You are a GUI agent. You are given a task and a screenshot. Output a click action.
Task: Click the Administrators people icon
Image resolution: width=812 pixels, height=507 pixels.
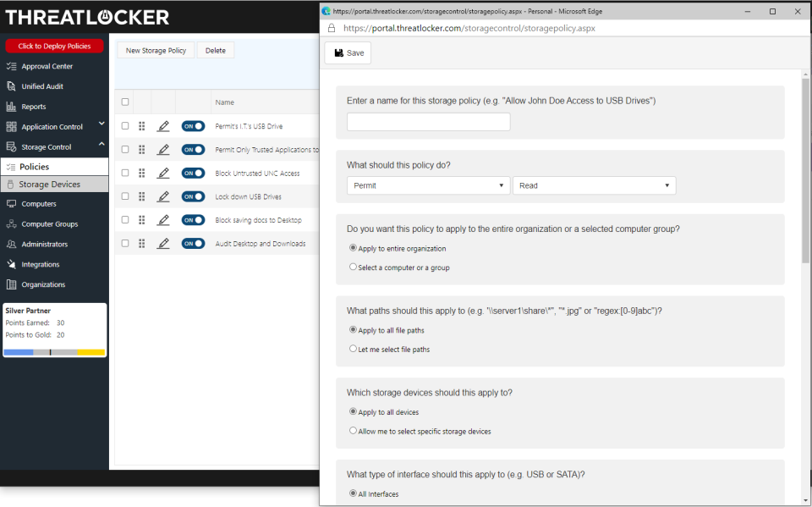pos(11,244)
